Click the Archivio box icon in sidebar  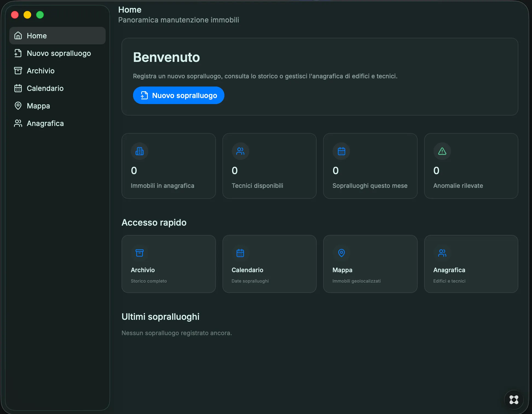[18, 71]
